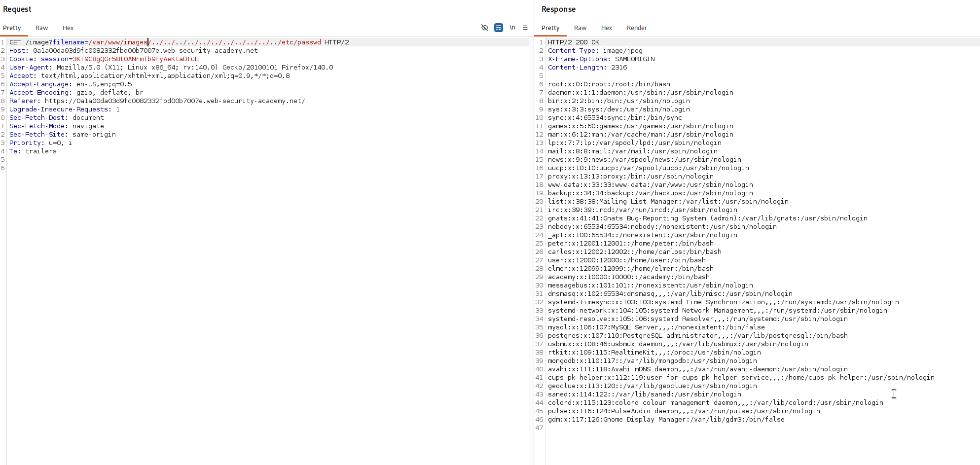This screenshot has height=465, width=980.
Task: Switch to the Raw tab in Request panel
Action: point(41,28)
